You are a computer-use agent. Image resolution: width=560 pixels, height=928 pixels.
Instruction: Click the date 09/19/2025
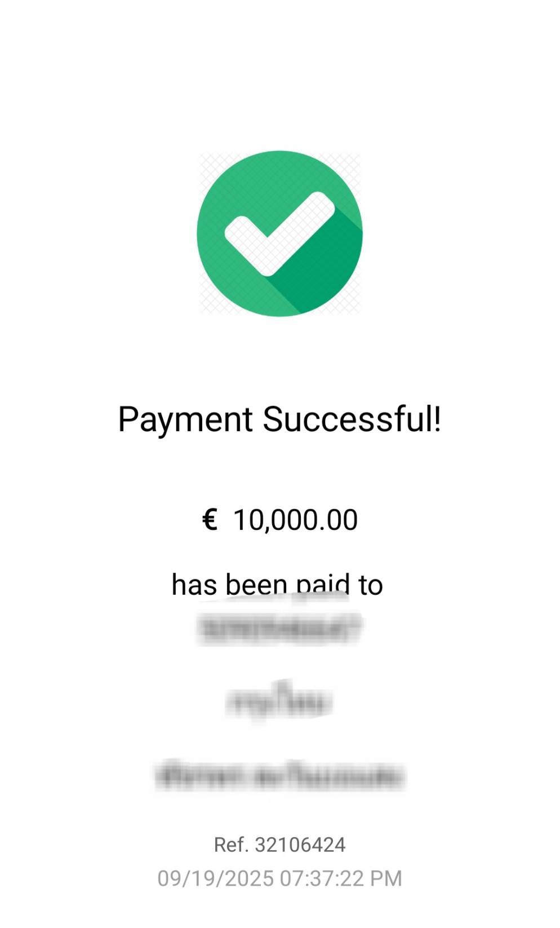coord(216,878)
